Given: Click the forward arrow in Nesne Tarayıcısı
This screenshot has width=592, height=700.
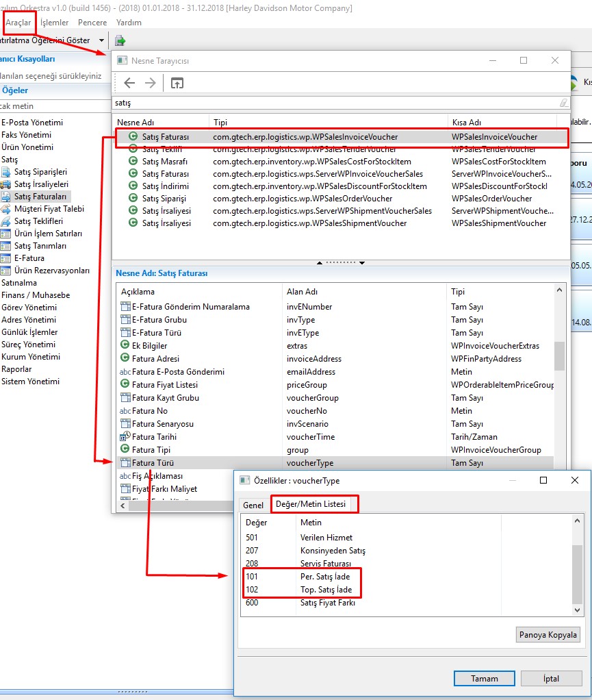Looking at the screenshot, I should 151,83.
